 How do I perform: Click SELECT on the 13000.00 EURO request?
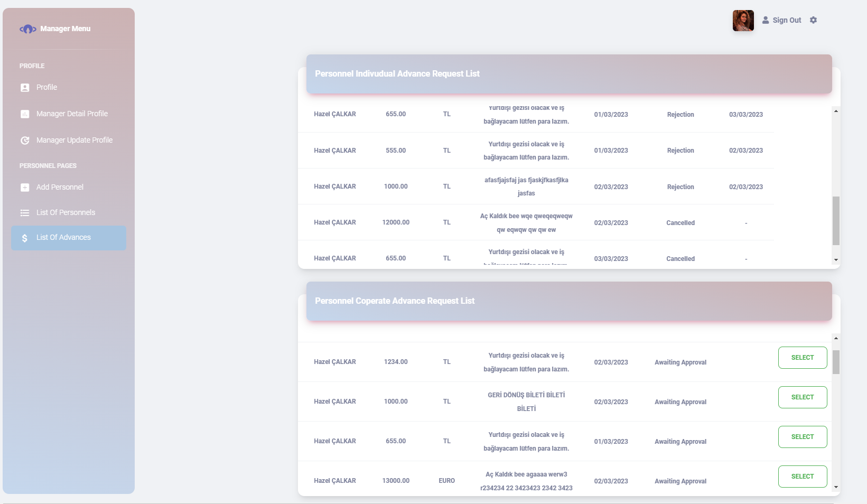pyautogui.click(x=803, y=476)
